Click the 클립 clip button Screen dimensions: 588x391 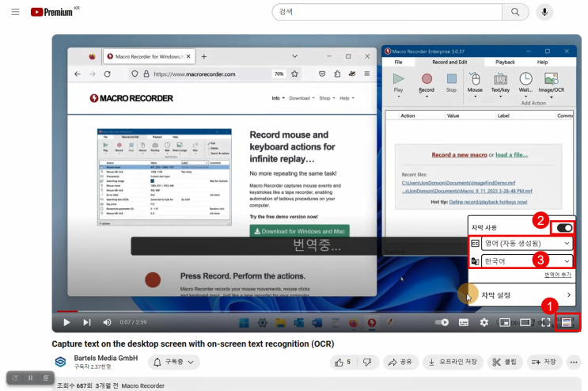tap(504, 363)
